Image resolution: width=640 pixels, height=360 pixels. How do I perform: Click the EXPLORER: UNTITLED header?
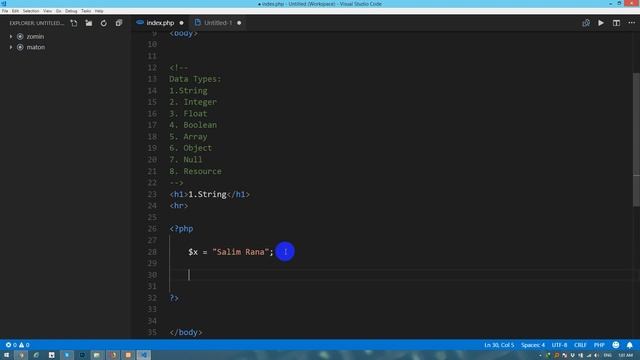click(x=37, y=23)
